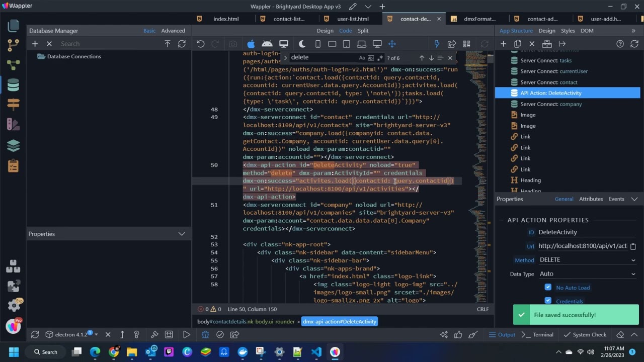
Task: Toggle Find in Selection option
Action: pos(440,58)
